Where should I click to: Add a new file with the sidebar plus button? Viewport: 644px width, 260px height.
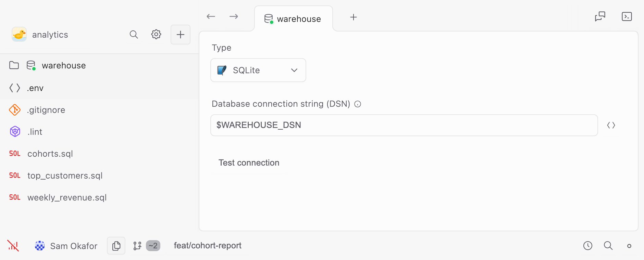point(181,35)
